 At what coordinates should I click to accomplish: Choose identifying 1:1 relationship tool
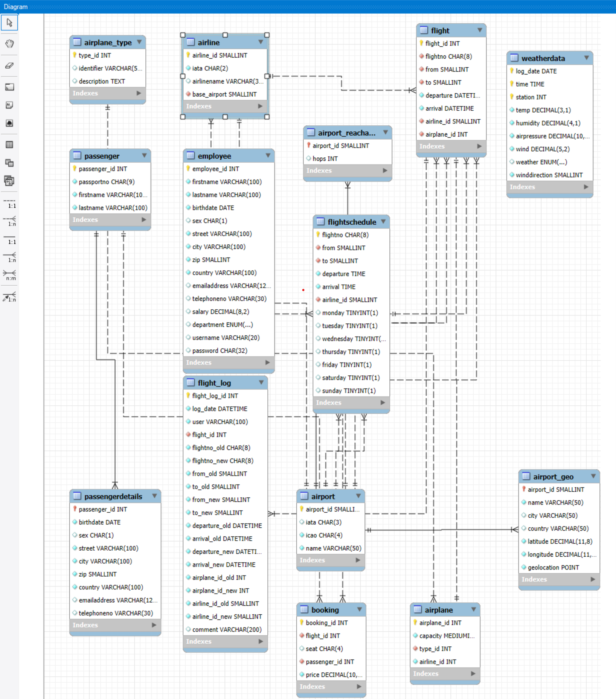[x=9, y=239]
